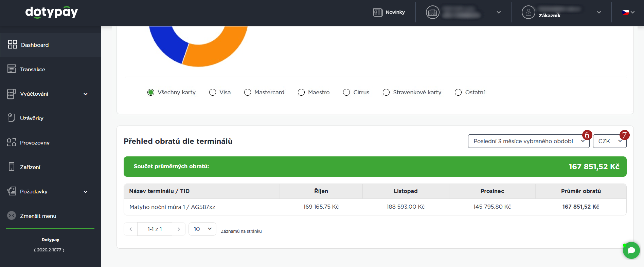644x267 pixels.
Task: Open the live chat bubble
Action: click(x=631, y=250)
